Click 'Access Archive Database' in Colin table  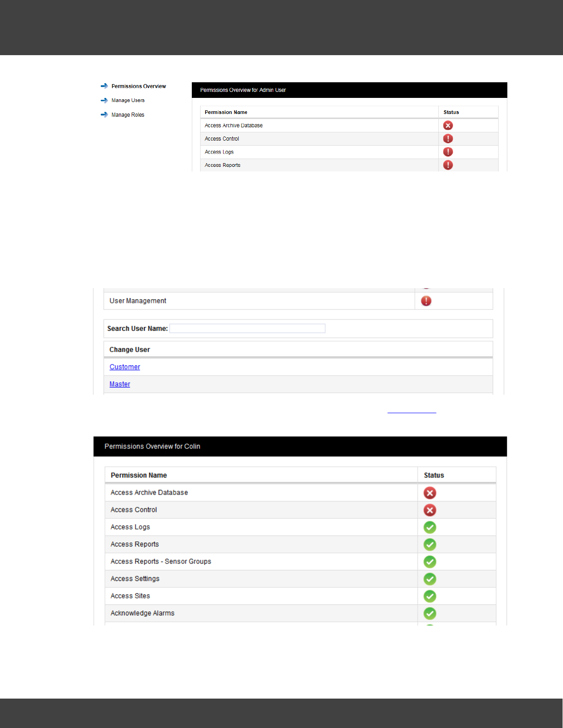[149, 493]
